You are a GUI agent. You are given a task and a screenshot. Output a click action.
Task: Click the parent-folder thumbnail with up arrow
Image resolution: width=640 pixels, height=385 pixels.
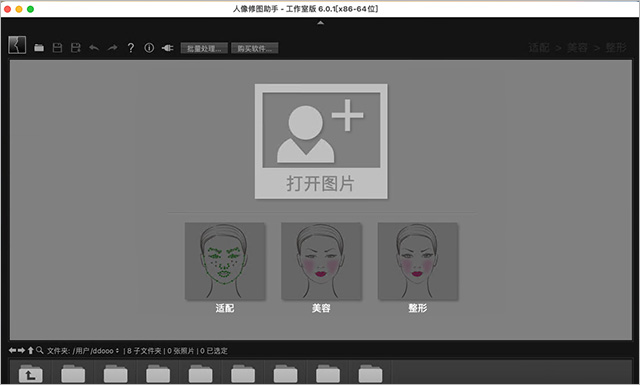pos(31,373)
